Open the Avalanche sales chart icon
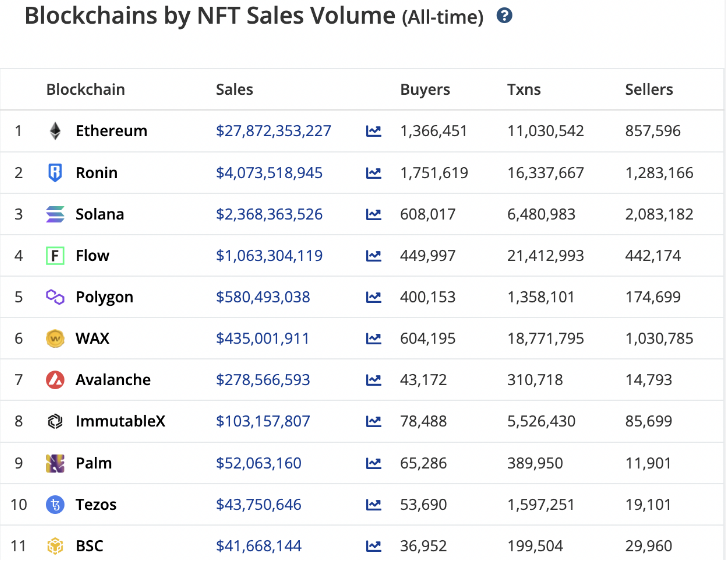The height and width of the screenshot is (561, 726). pos(373,380)
